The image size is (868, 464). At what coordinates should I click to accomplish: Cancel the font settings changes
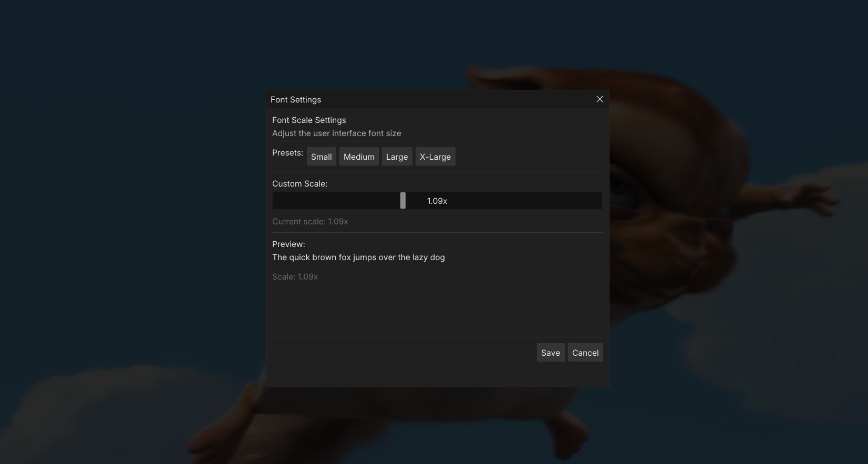point(585,353)
